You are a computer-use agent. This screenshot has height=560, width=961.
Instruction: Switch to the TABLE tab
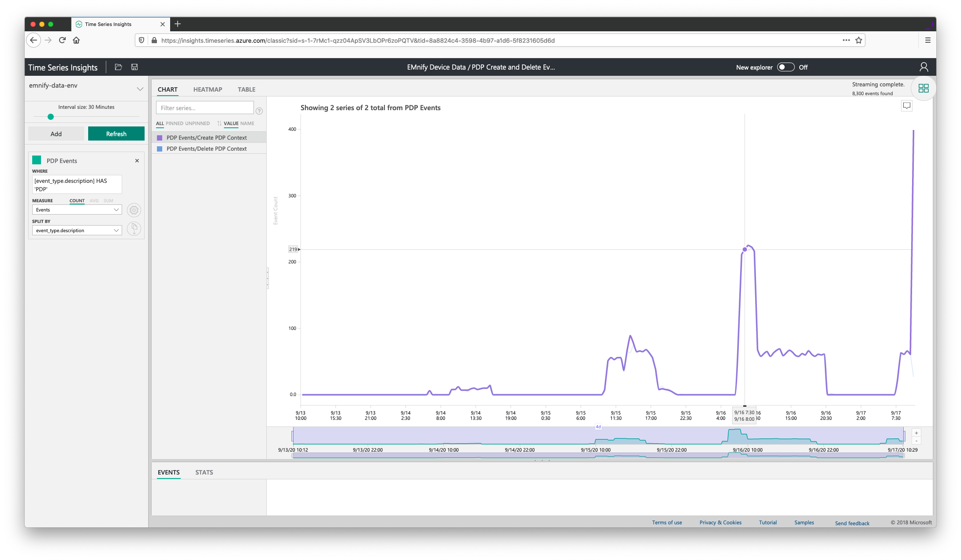[246, 89]
